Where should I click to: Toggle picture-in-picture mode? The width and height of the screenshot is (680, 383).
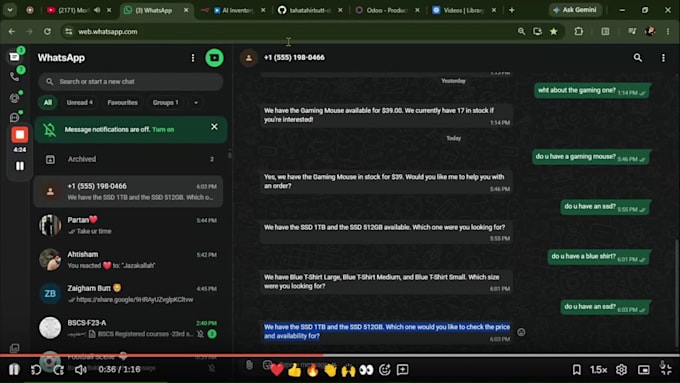click(x=644, y=370)
